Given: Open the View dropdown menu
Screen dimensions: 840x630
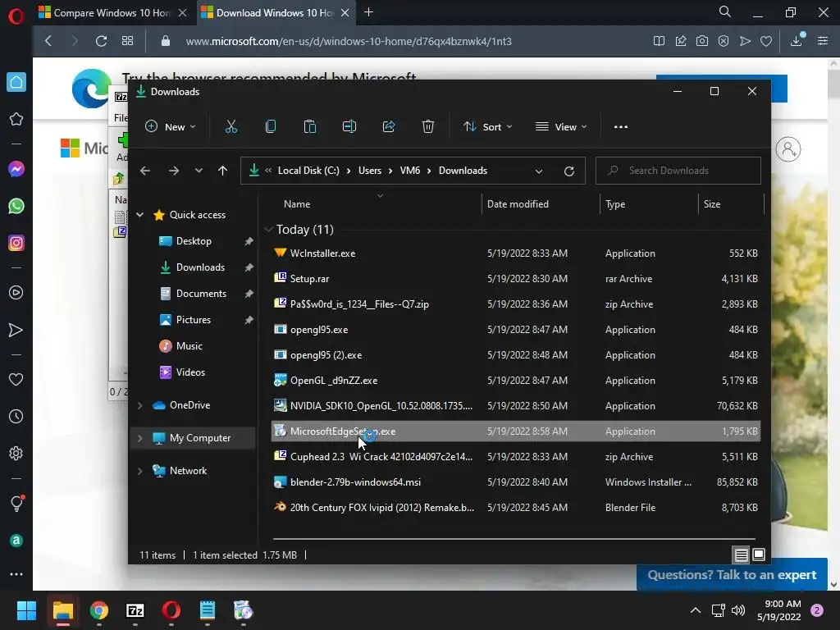Looking at the screenshot, I should 561,127.
